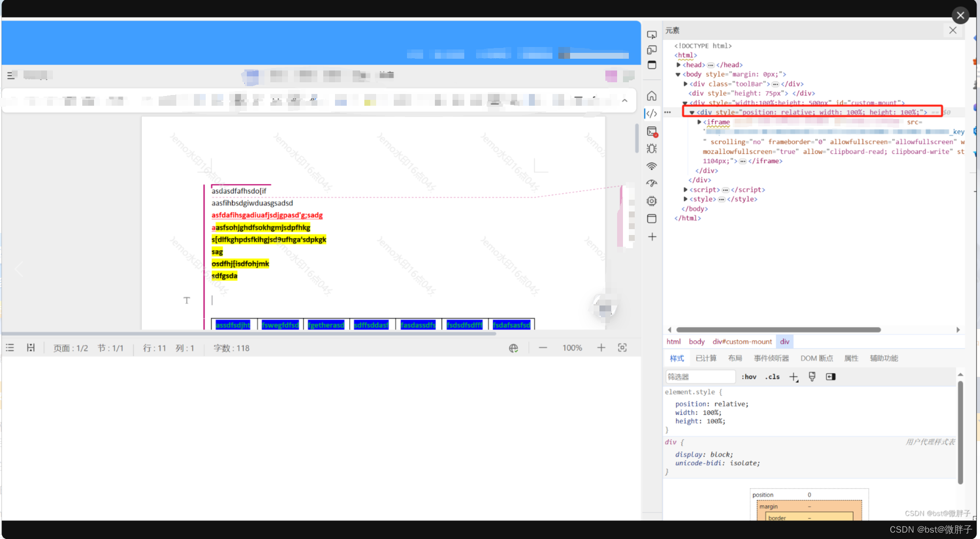
Task: Expand the iframe element node
Action: tap(699, 122)
